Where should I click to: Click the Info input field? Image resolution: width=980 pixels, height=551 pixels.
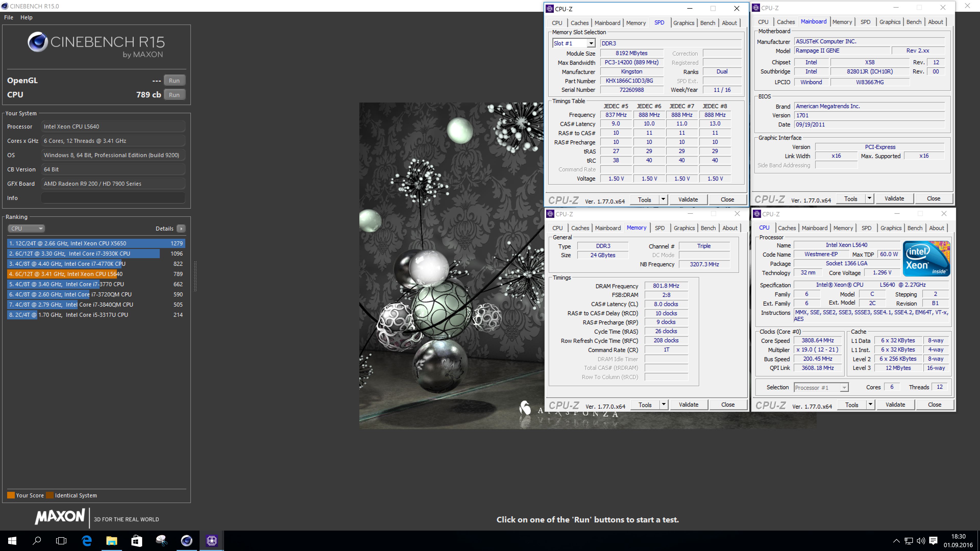tap(113, 198)
